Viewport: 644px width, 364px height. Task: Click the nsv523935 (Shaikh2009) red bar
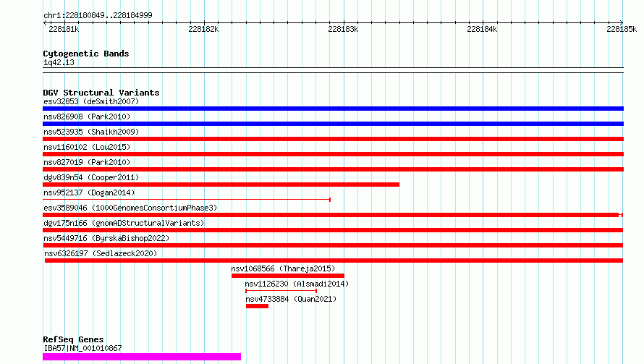333,139
